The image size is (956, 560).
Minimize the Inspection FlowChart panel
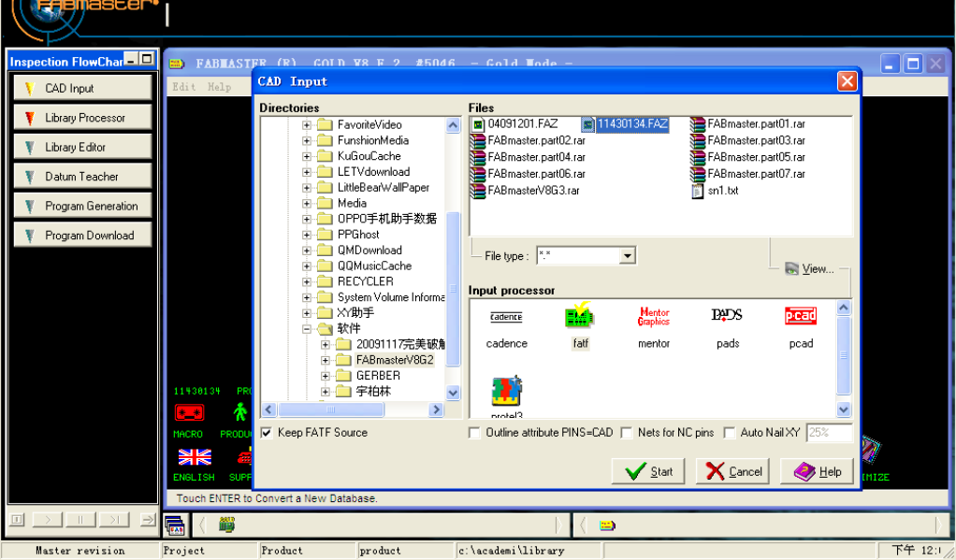click(130, 59)
